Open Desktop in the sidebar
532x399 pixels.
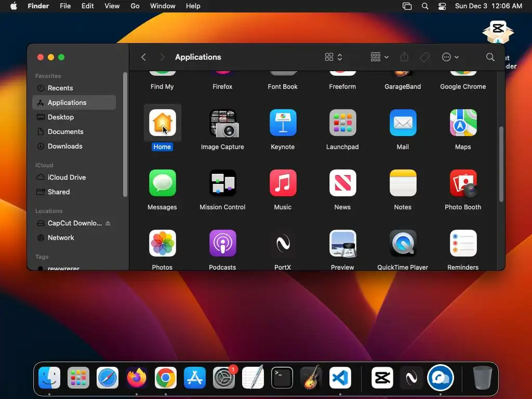coord(74,117)
